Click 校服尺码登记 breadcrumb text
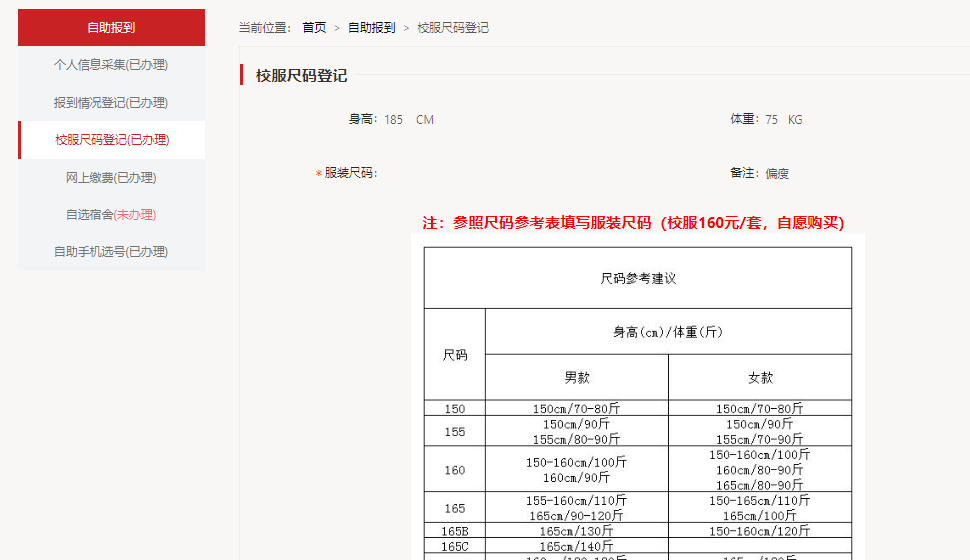 click(453, 28)
